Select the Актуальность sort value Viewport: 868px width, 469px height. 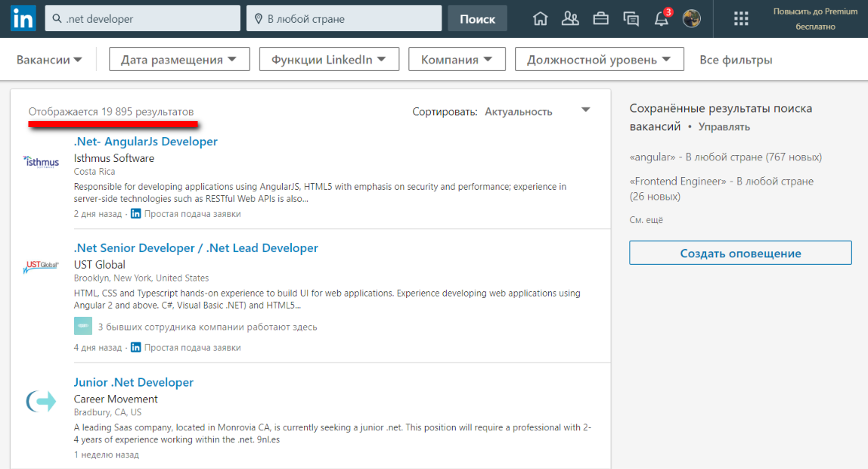[x=519, y=112]
